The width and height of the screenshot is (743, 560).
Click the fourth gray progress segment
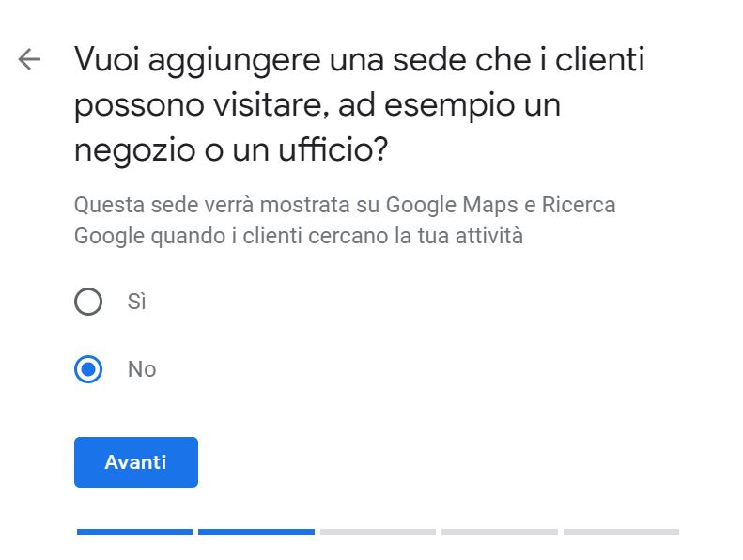[x=500, y=532]
